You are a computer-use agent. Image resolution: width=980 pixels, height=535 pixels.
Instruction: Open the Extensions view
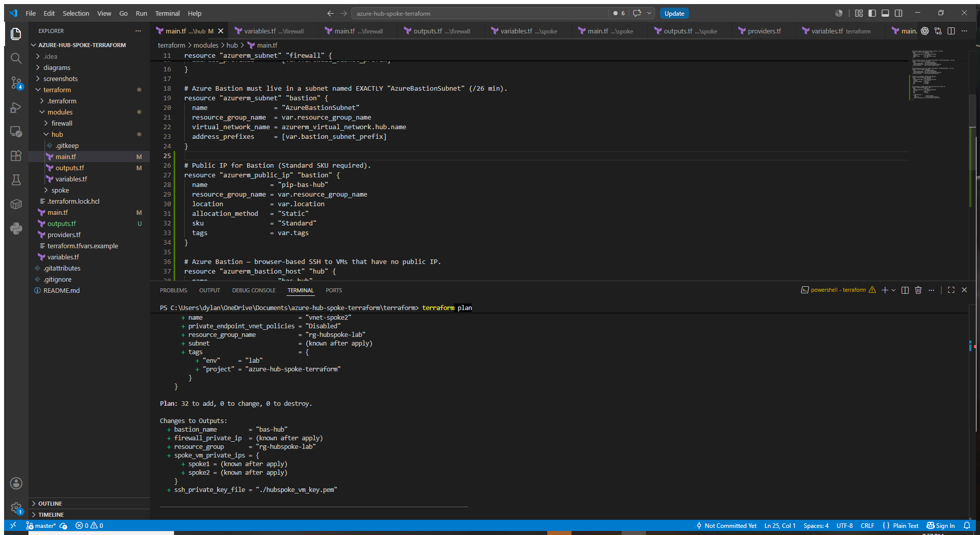(16, 156)
